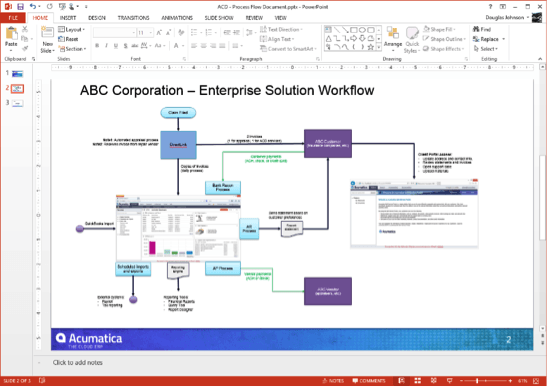Toggle bold formatting

pos(97,46)
